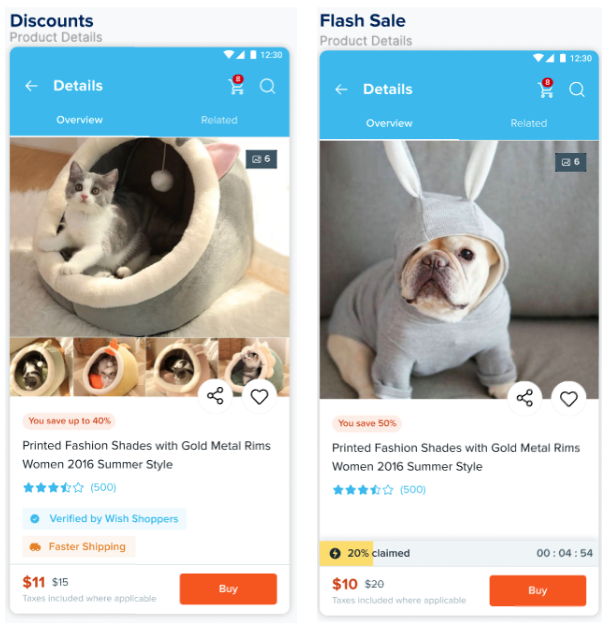
Task: Open the (500) reviews link under cat bed
Action: click(103, 487)
